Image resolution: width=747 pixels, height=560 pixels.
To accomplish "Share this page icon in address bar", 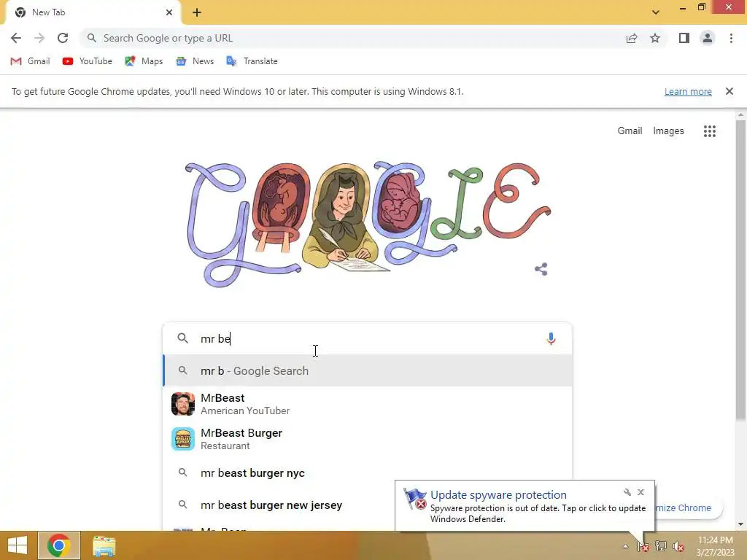I will [x=632, y=38].
